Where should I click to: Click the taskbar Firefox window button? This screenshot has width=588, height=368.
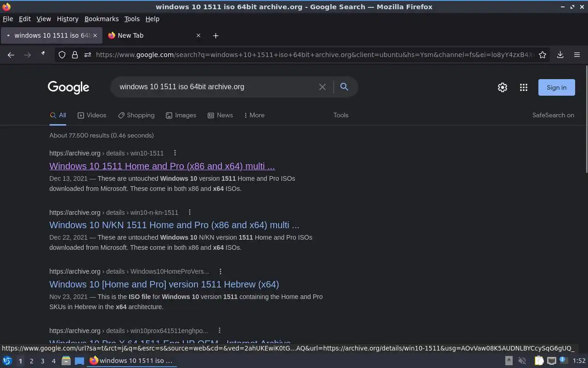(132, 361)
